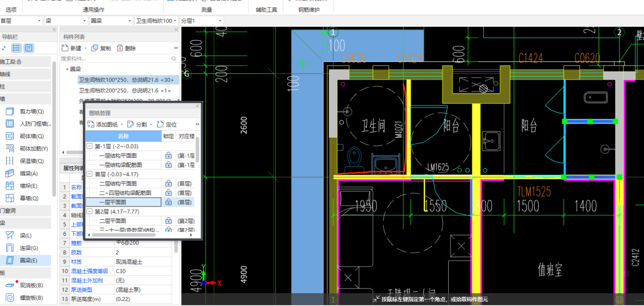Collapse 第2层 (4.17~7.77) drawing group
644x306 pixels.
[90, 211]
